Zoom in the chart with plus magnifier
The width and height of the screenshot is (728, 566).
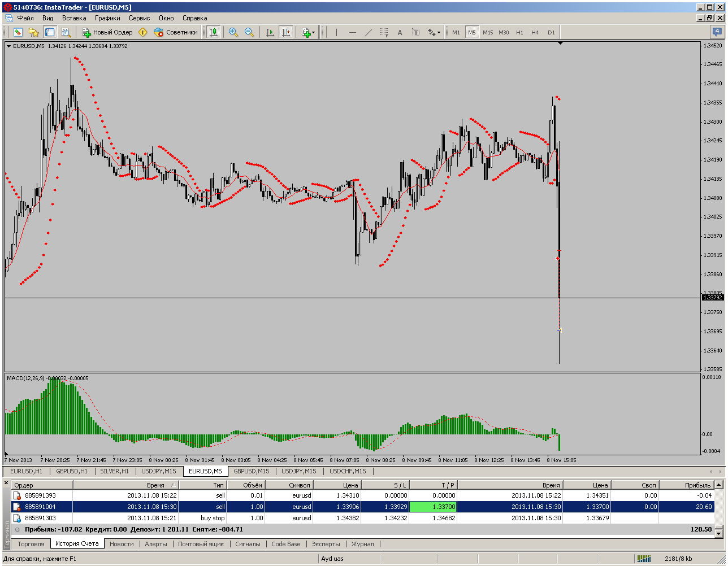(x=233, y=32)
